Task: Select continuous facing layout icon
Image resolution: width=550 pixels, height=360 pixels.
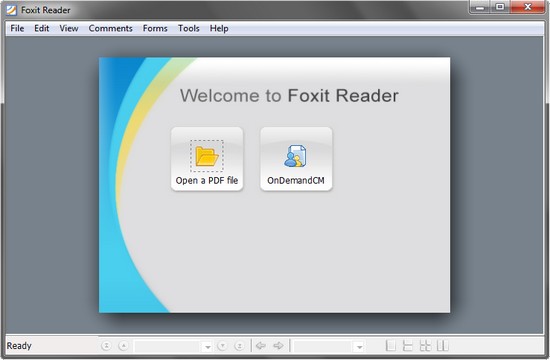Action: [x=425, y=346]
